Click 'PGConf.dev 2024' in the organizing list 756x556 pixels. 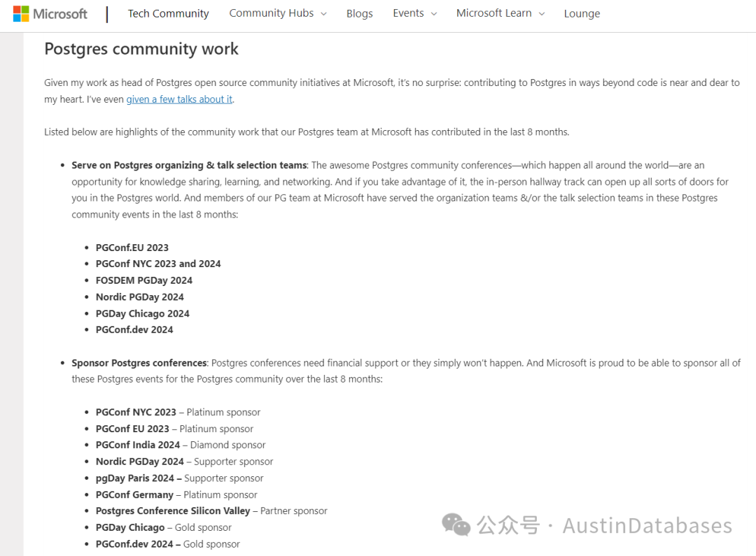tap(134, 330)
